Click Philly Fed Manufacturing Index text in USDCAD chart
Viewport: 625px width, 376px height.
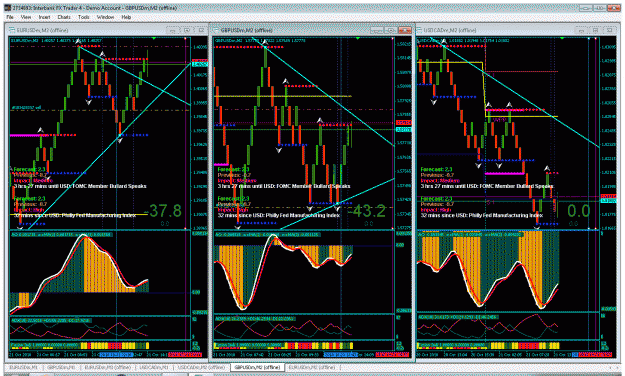pos(505,215)
